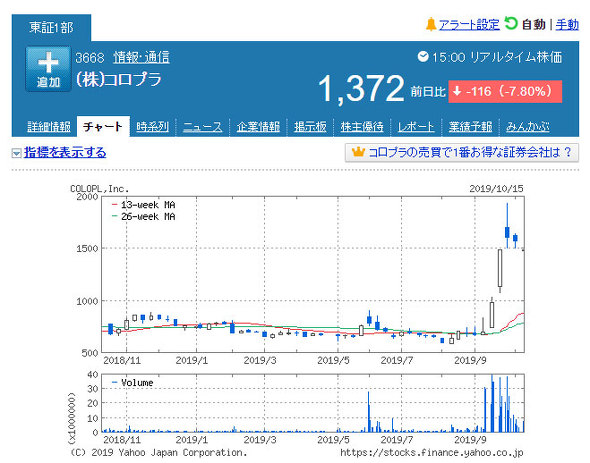Click the current price 1,372
This screenshot has height=463, width=590.
[361, 89]
